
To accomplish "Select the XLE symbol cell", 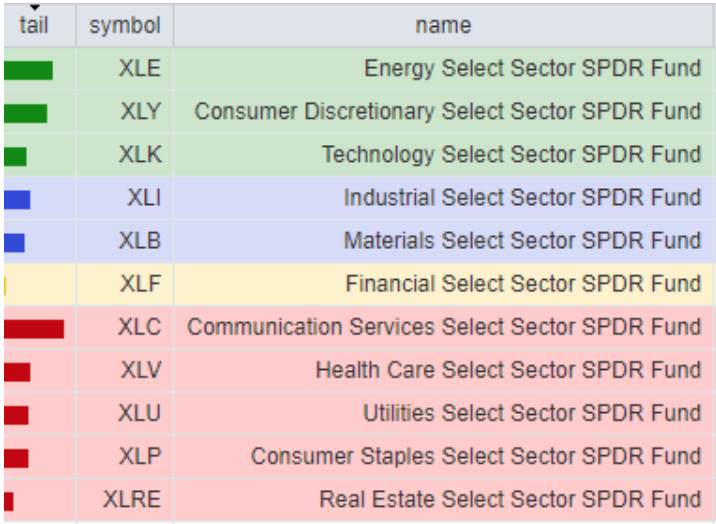I will [x=139, y=69].
